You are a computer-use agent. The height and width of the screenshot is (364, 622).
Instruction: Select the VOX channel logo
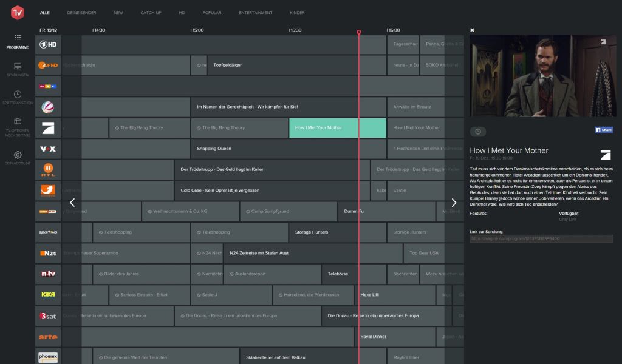48,149
